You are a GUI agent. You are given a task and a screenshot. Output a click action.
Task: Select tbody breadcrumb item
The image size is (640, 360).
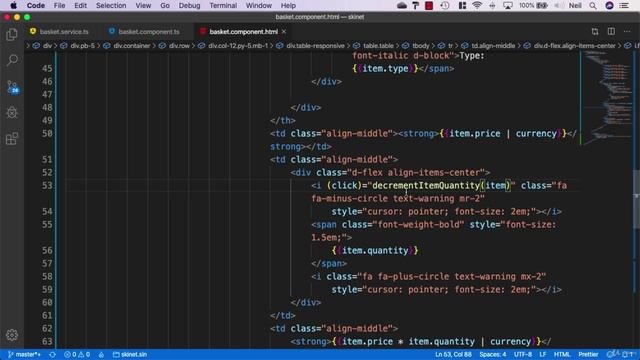tap(420, 46)
